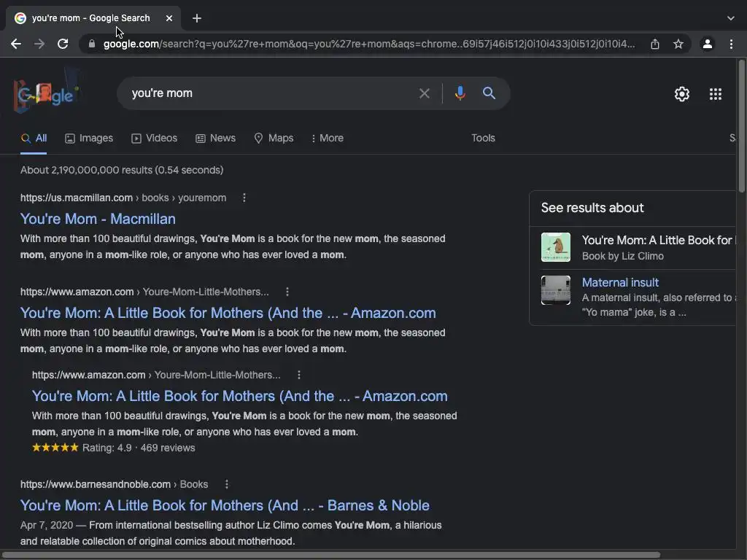Expand the More search categories menu

pyautogui.click(x=328, y=138)
